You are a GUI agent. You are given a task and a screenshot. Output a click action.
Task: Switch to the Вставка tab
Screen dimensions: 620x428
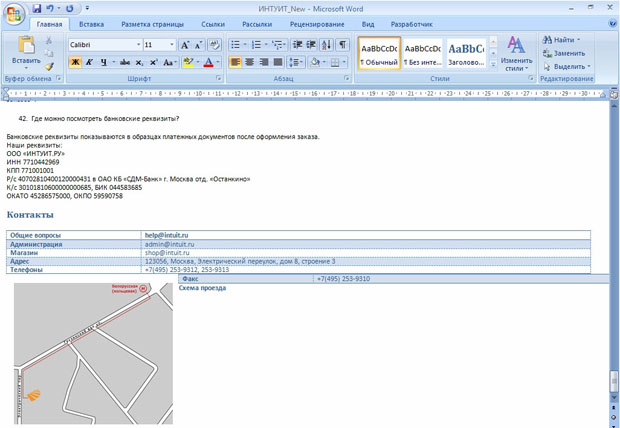click(91, 24)
